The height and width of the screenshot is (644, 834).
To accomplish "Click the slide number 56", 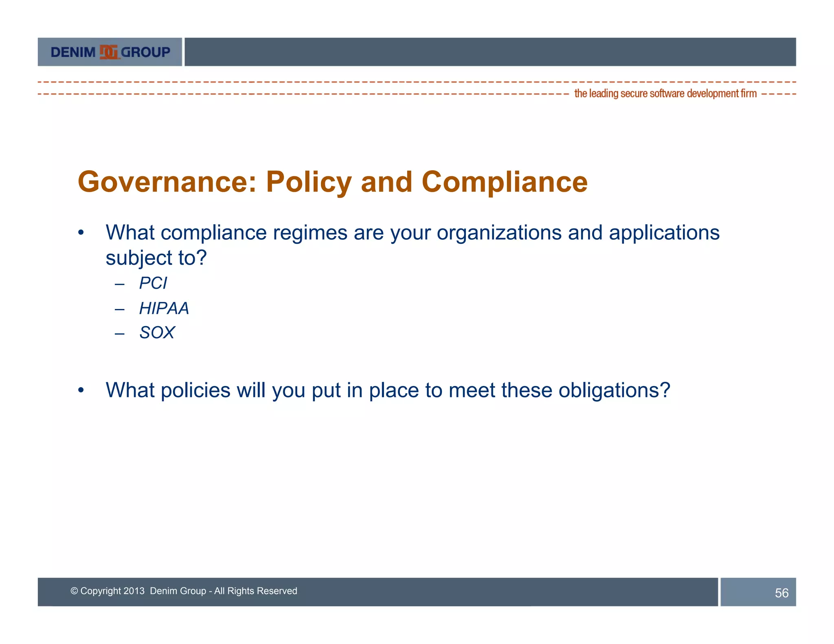I will (781, 593).
